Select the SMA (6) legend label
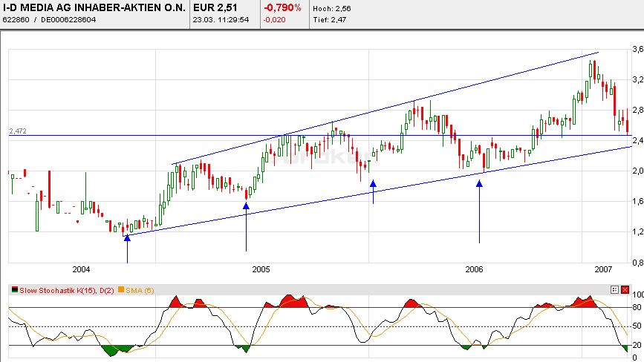The height and width of the screenshot is (362, 644). pos(140,291)
